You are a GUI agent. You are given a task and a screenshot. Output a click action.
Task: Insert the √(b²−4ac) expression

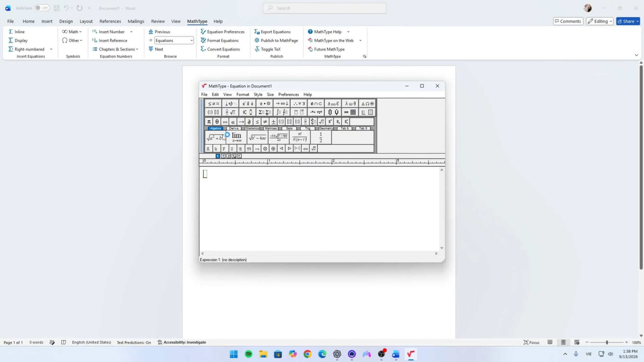coord(258,137)
